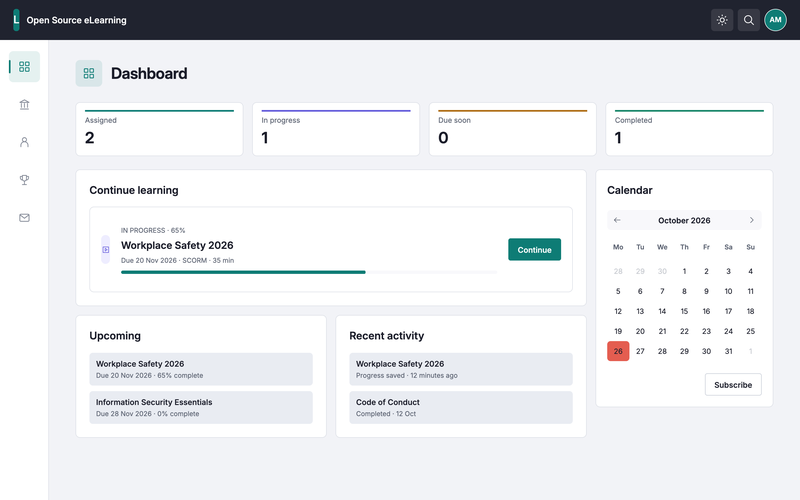The image size is (800, 500).
Task: Click the Upcoming section heading
Action: tap(115, 336)
